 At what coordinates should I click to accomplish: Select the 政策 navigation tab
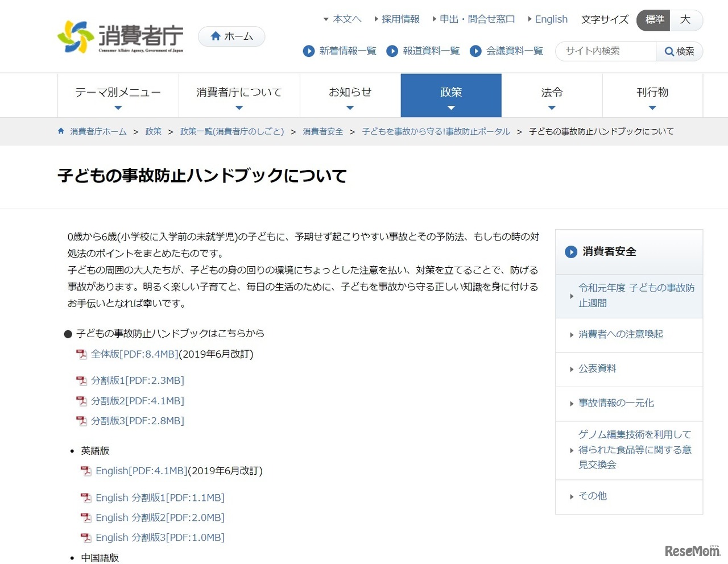pos(451,96)
